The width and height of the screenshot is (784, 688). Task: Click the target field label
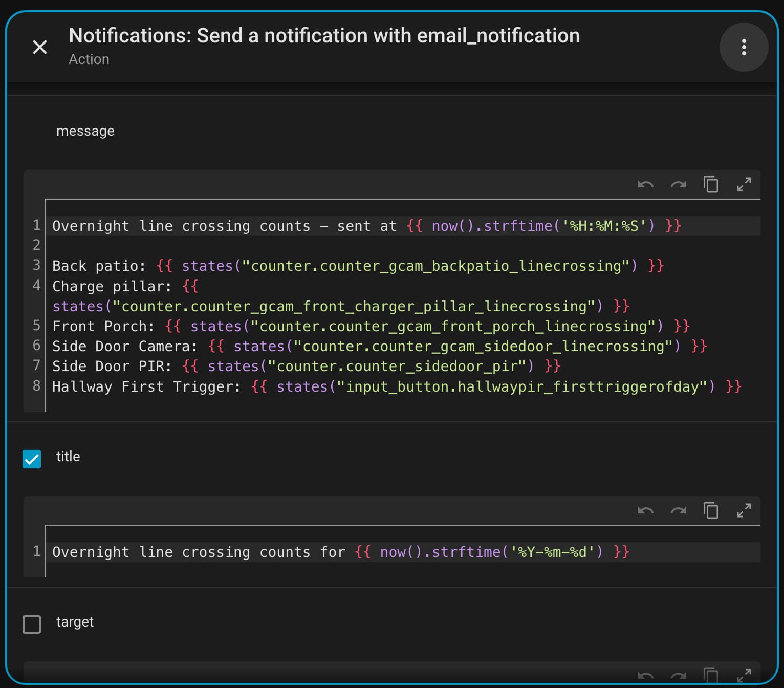click(x=75, y=621)
